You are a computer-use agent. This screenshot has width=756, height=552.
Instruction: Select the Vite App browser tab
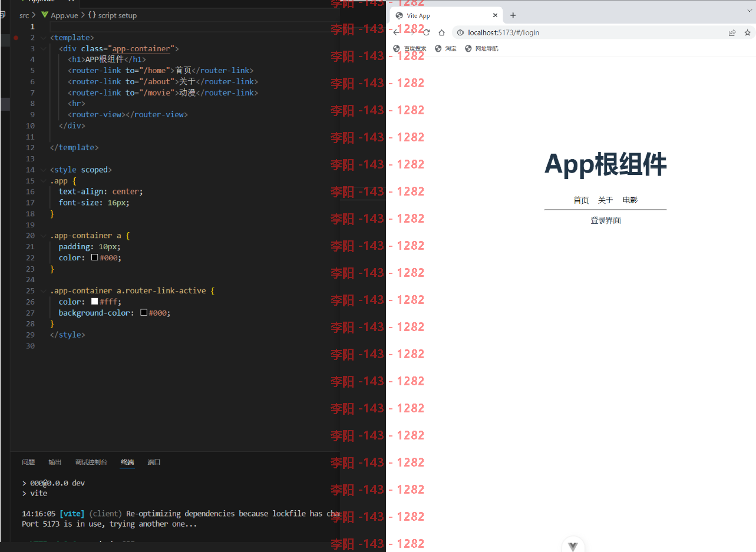[x=447, y=15]
